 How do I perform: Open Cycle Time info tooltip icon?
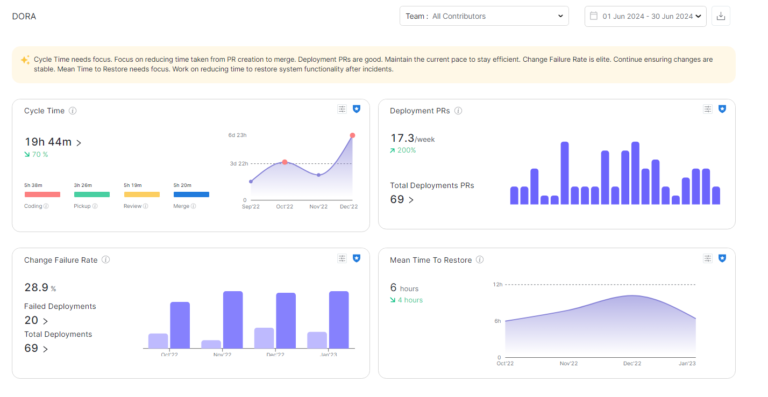(72, 111)
